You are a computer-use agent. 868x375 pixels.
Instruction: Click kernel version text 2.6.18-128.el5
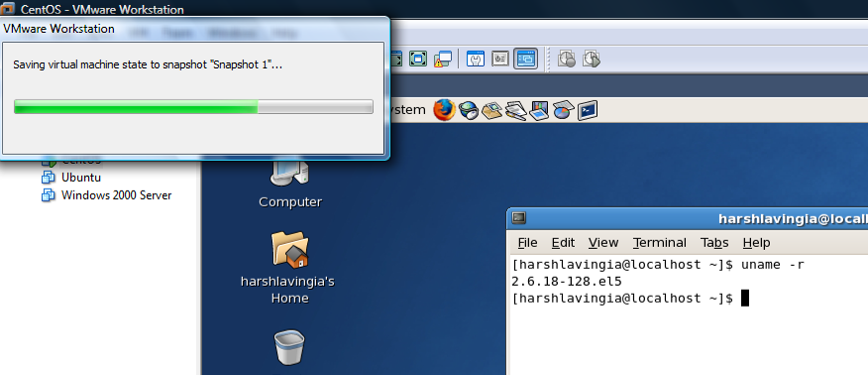point(567,282)
